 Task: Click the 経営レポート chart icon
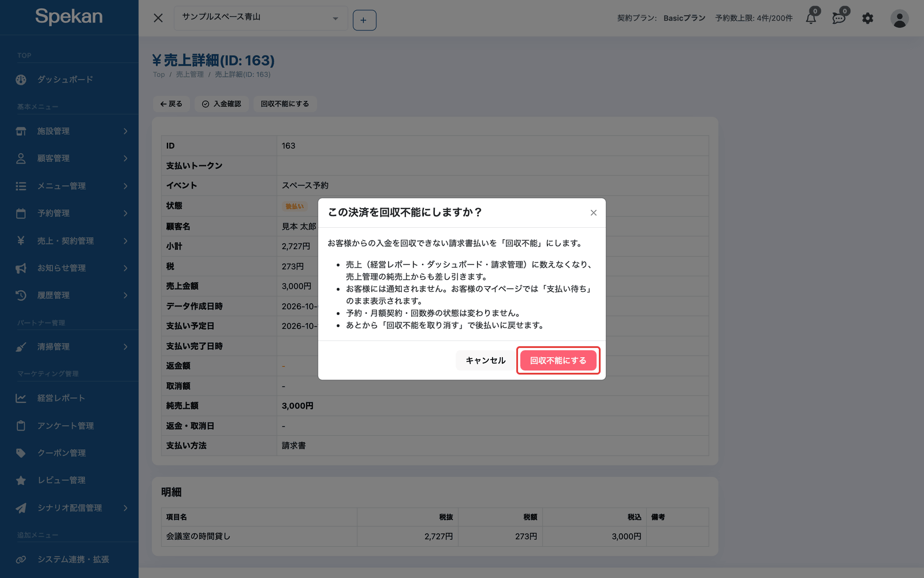(x=21, y=398)
